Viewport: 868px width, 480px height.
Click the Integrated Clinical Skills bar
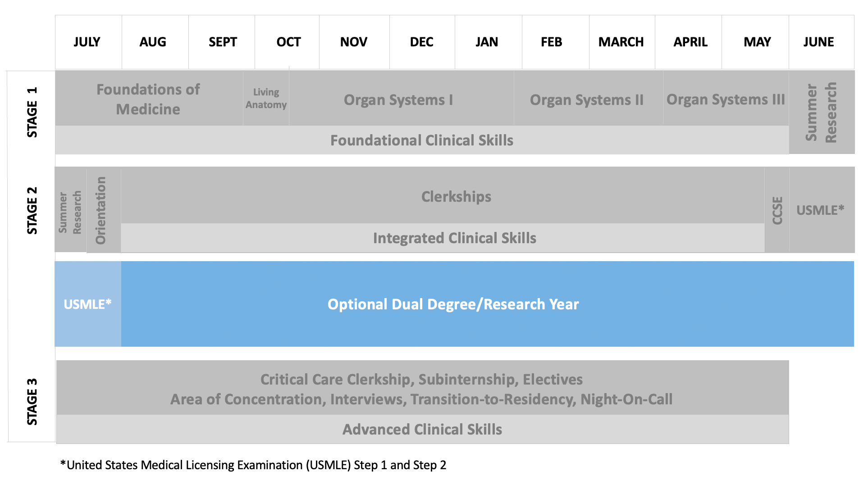[455, 238]
